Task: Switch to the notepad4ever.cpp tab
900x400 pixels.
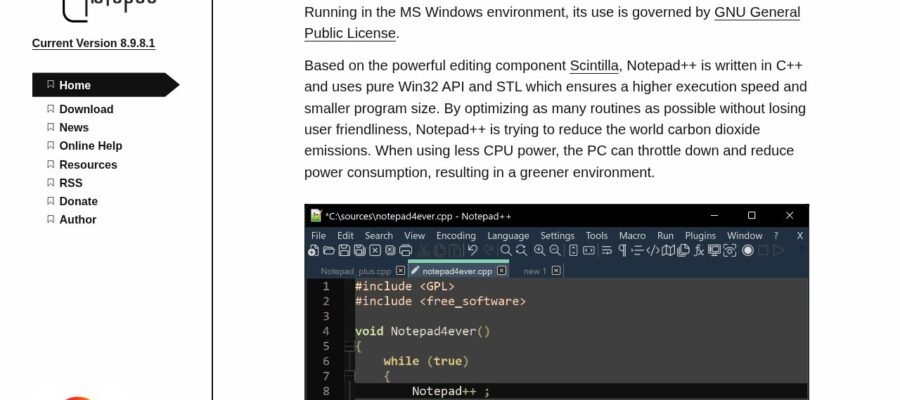Action: (x=457, y=271)
